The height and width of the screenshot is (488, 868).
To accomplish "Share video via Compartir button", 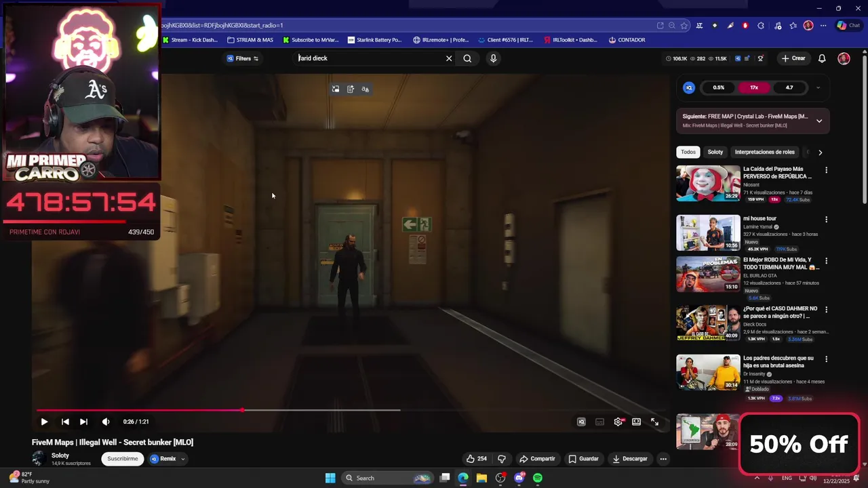I will [537, 459].
